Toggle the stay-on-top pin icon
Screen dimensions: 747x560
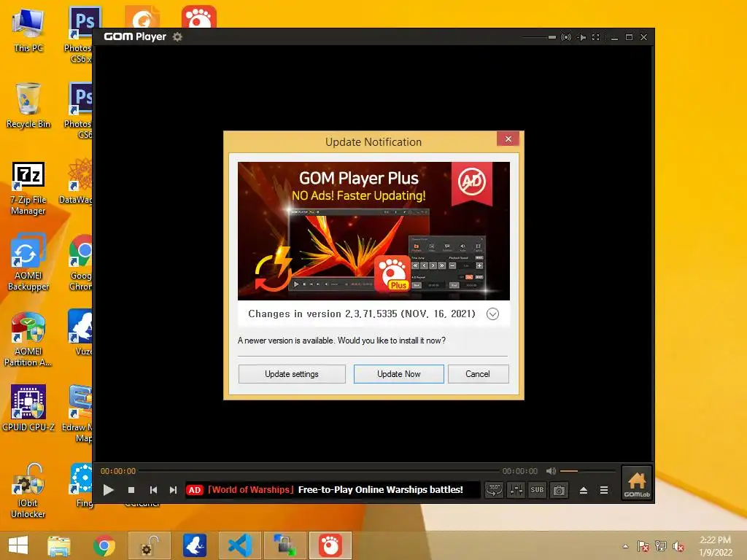point(581,37)
